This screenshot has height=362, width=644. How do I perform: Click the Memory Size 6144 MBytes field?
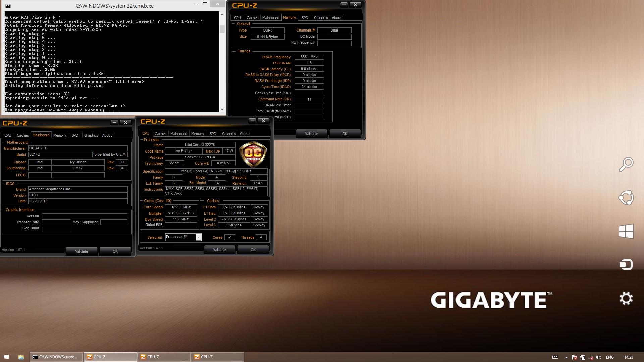267,37
